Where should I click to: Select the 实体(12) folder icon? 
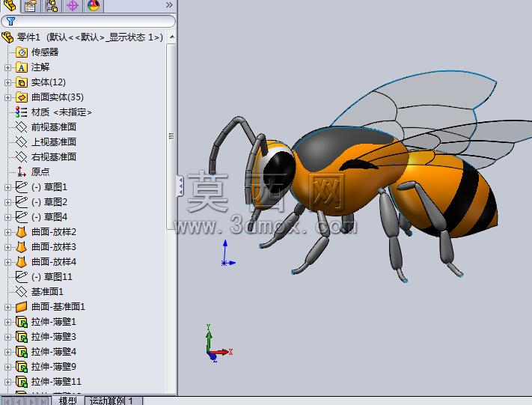22,82
